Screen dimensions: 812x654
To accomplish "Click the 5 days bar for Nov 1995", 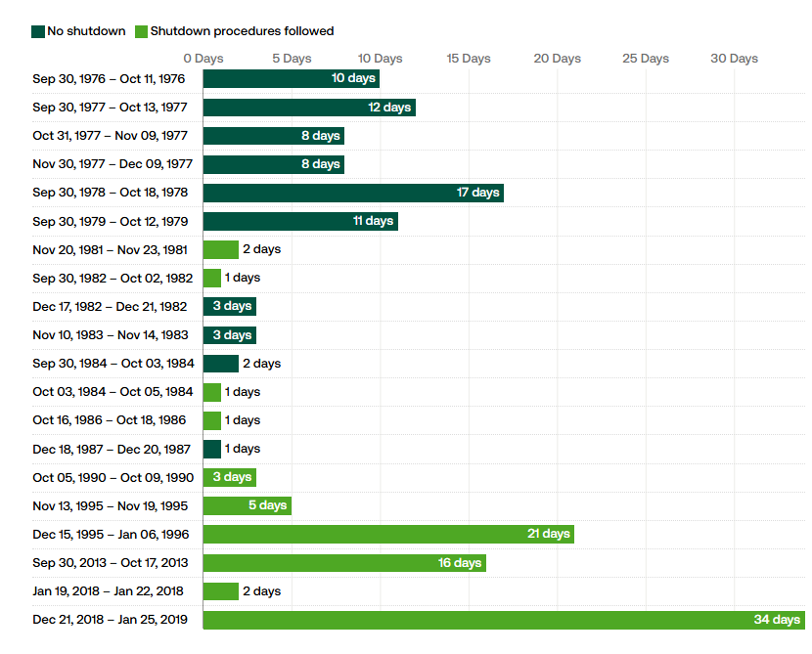I will [x=248, y=505].
